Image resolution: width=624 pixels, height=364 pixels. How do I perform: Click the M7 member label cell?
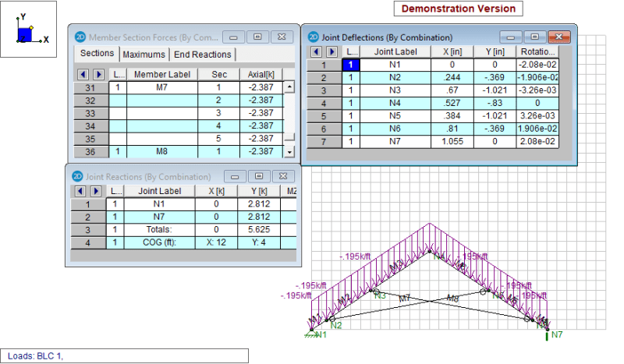[162, 87]
